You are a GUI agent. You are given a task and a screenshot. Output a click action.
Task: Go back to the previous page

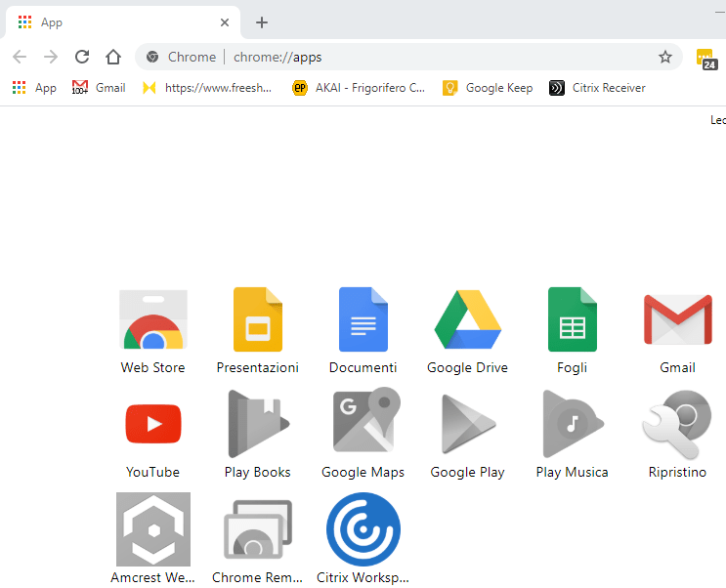click(x=20, y=57)
